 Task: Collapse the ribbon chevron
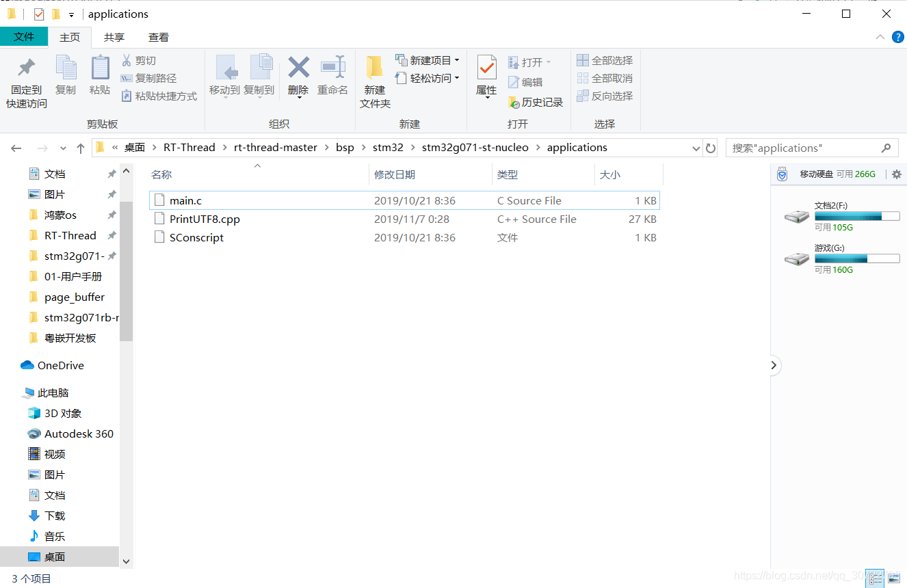pos(880,37)
